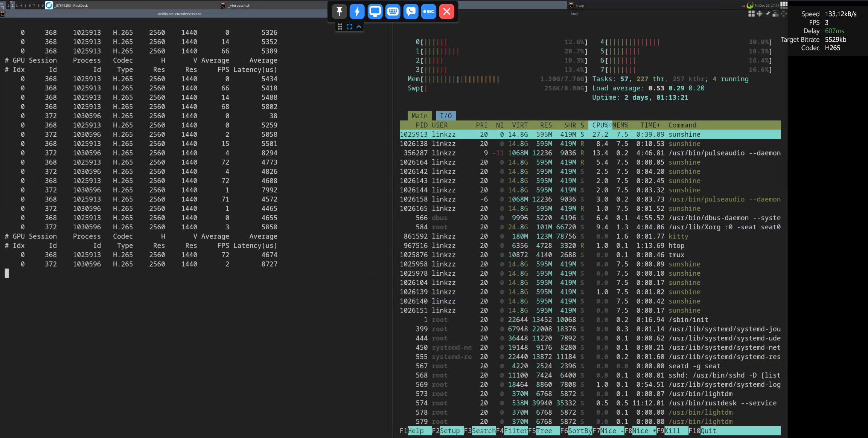Select the kitty process row PID 861592
The image size is (868, 438).
tap(590, 236)
